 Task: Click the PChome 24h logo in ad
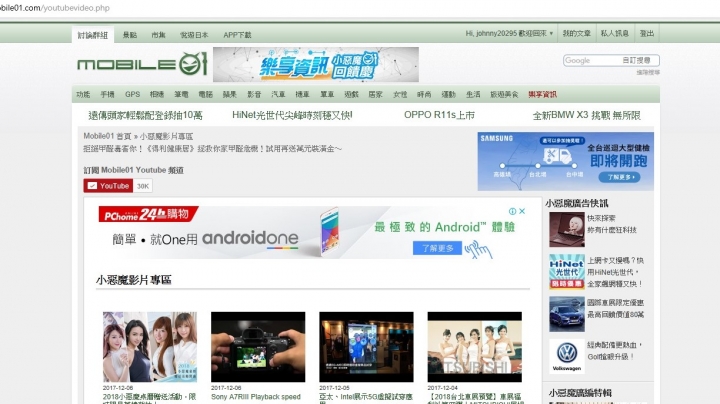[148, 214]
